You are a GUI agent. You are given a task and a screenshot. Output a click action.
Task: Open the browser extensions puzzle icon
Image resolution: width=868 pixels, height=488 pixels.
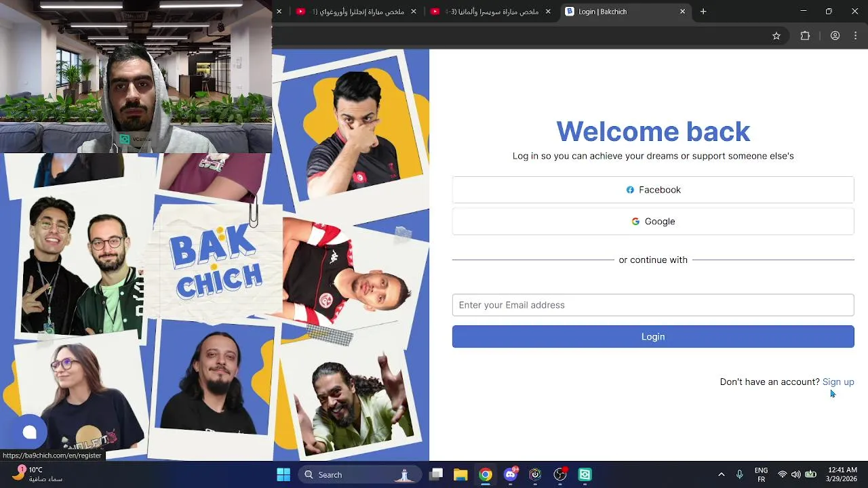(805, 36)
